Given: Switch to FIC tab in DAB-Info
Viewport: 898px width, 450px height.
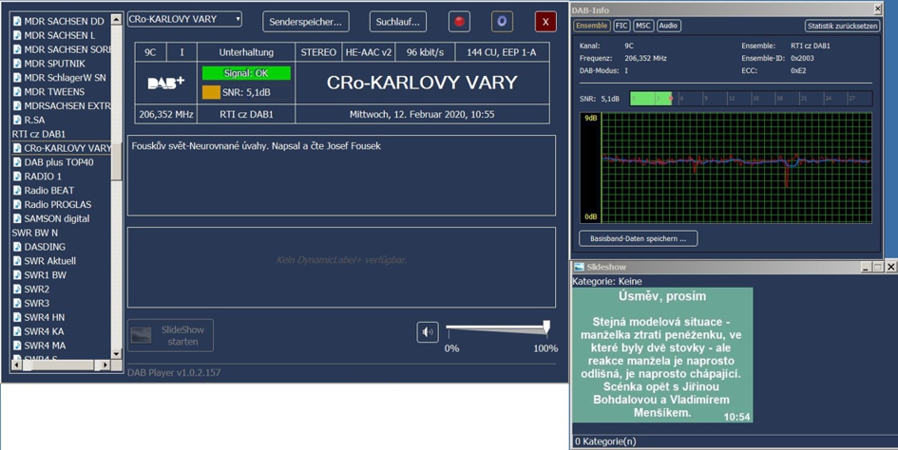Looking at the screenshot, I should [x=621, y=26].
